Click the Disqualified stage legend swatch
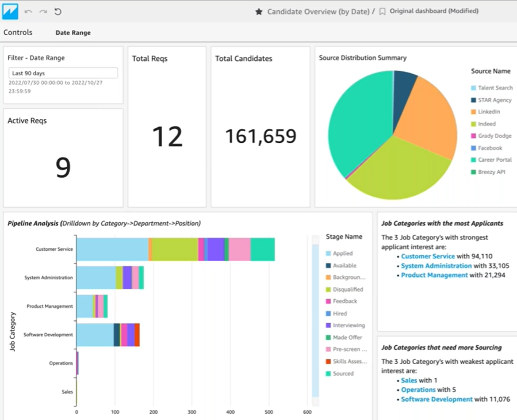This screenshot has width=517, height=420. click(x=328, y=289)
